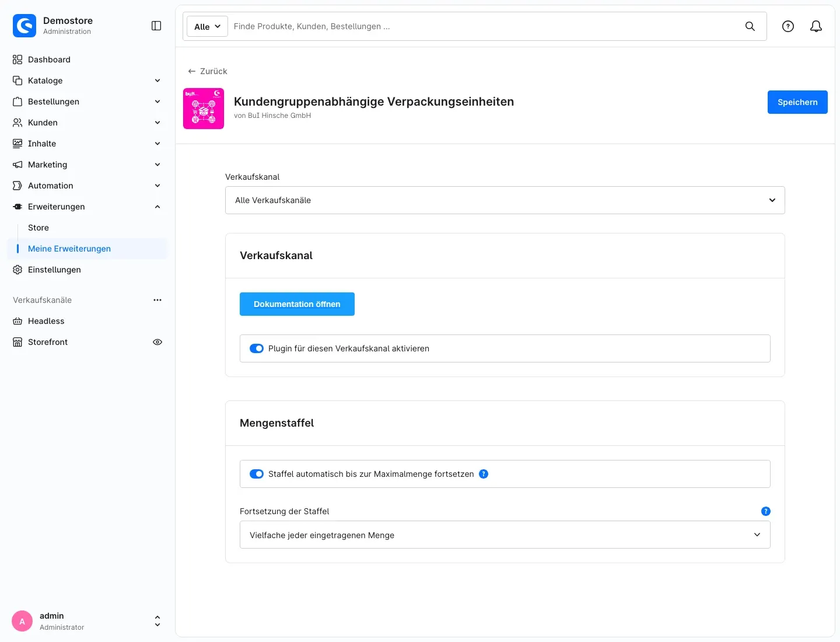Click the help icon next to the Staffel toggle

click(x=484, y=474)
